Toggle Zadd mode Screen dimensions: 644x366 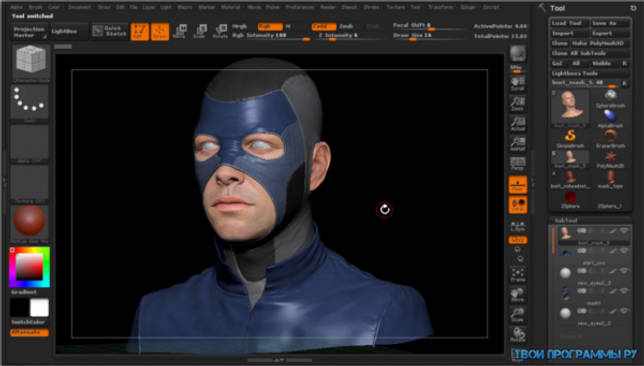click(x=324, y=27)
